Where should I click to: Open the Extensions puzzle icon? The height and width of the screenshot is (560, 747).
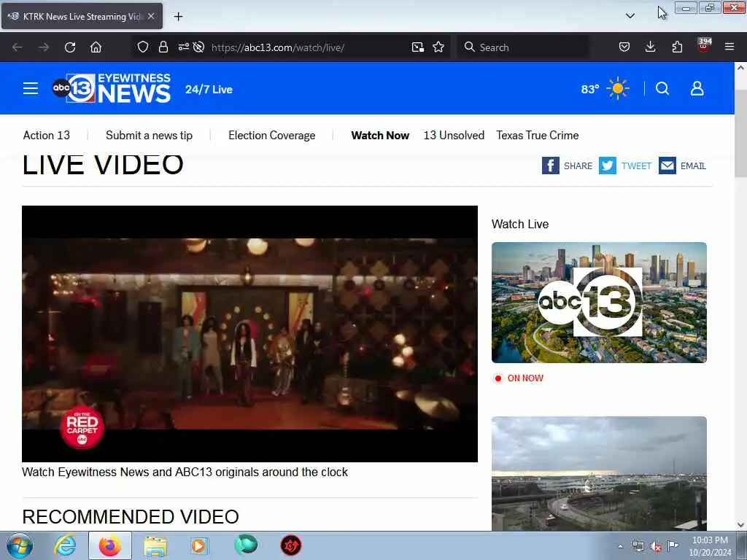coord(677,47)
